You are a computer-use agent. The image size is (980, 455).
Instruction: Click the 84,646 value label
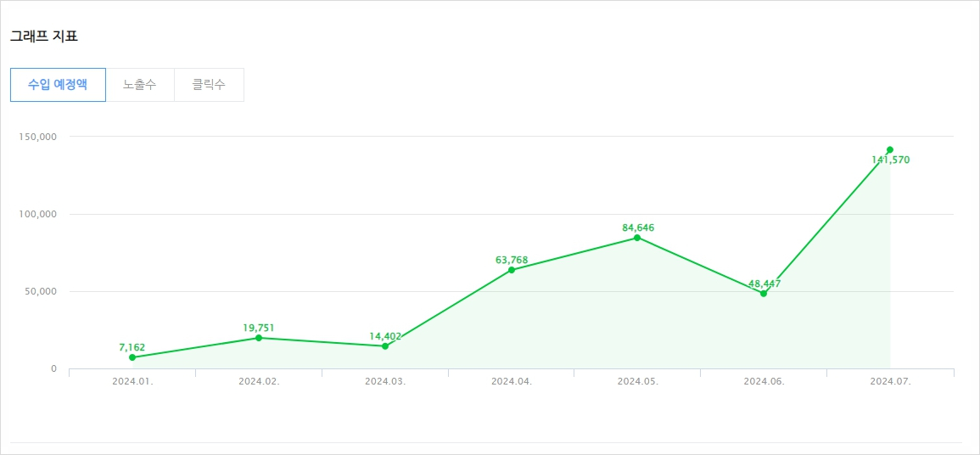pyautogui.click(x=638, y=227)
